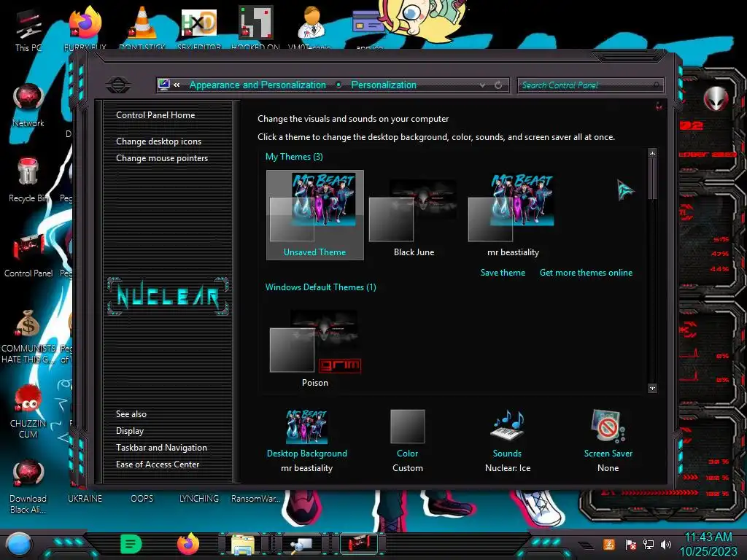Open Change desktop icons
The image size is (747, 560).
pos(158,141)
